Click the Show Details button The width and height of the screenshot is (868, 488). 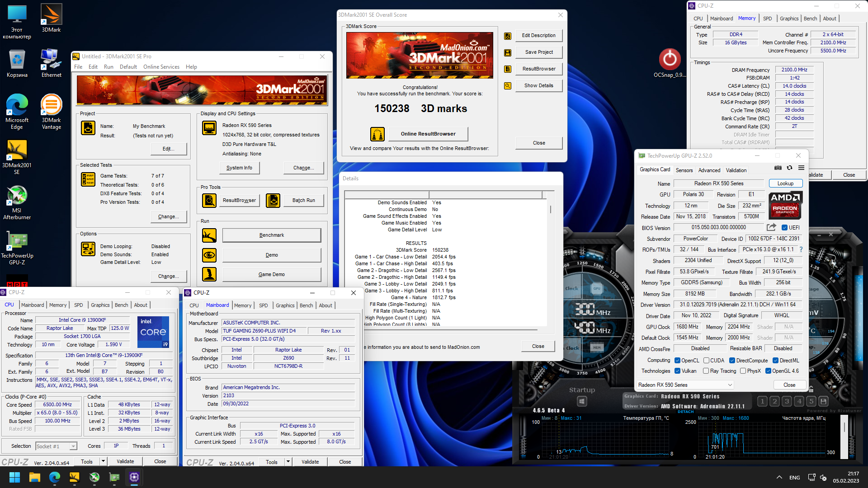tap(538, 85)
